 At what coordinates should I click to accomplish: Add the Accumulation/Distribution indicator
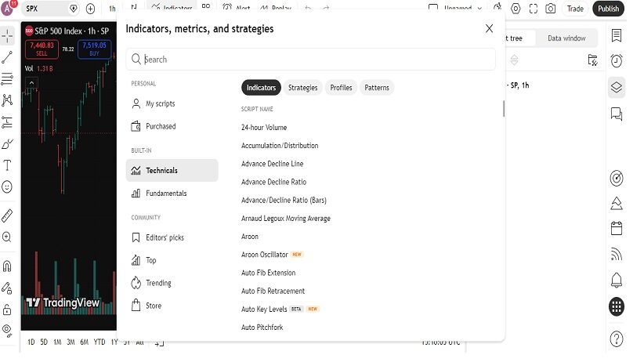tap(280, 146)
